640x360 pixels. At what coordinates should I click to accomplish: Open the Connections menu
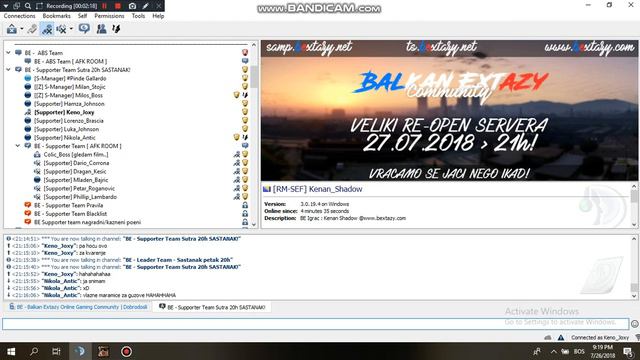click(x=20, y=16)
